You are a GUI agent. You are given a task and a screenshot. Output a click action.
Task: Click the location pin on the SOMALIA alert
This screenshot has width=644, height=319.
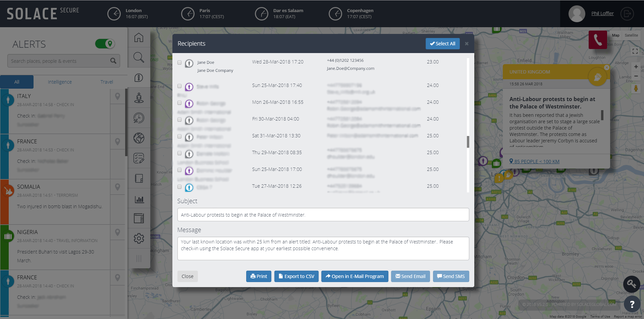[117, 187]
